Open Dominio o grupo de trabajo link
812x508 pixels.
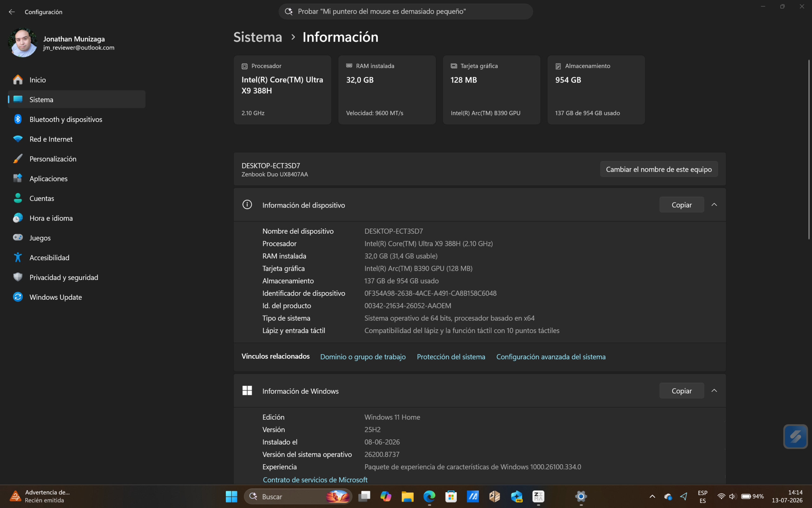363,357
